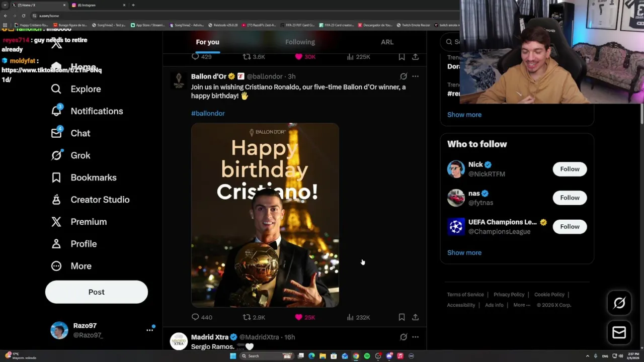Switch to the ARL tab
The height and width of the screenshot is (362, 644).
pos(387,42)
